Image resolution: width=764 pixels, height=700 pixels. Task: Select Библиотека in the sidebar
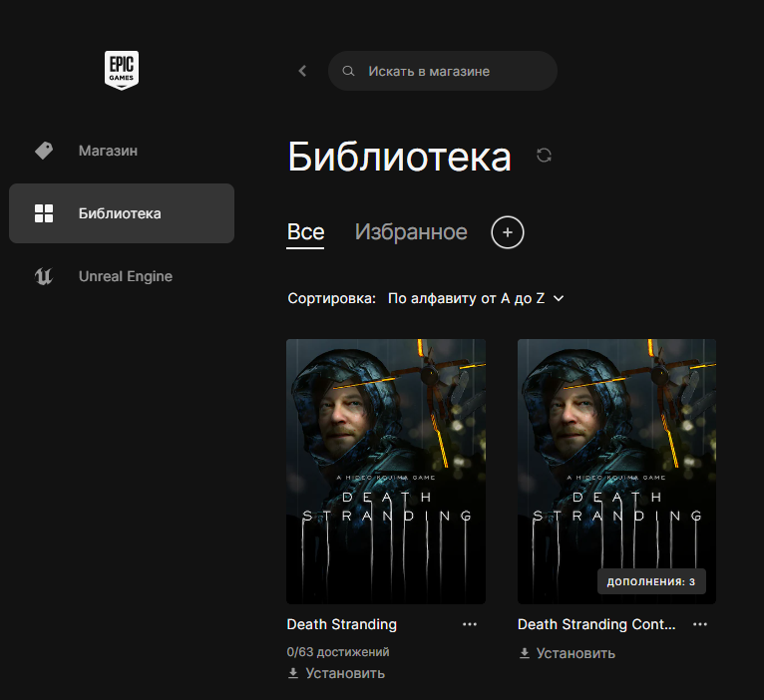click(122, 213)
